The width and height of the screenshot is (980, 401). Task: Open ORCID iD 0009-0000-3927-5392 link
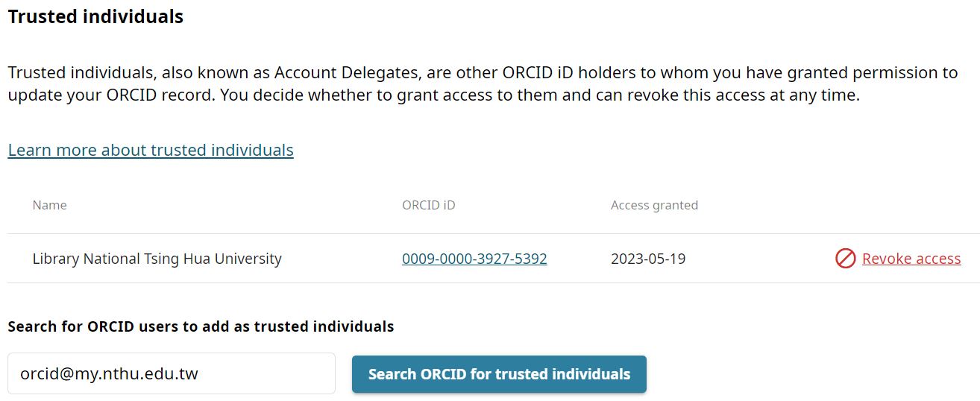(x=474, y=259)
